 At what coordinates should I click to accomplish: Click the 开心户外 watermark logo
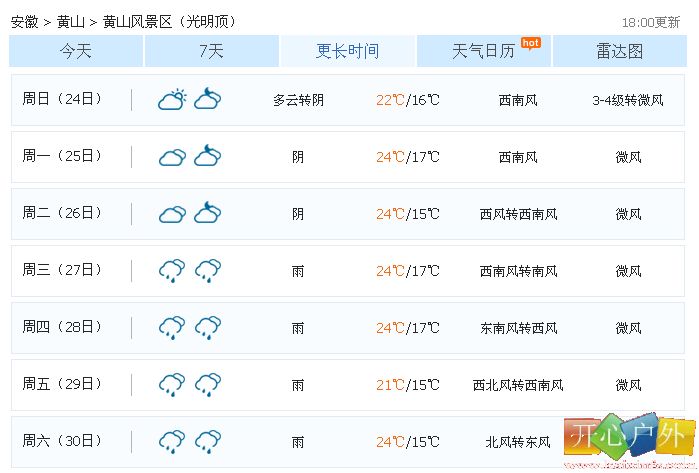point(629,439)
